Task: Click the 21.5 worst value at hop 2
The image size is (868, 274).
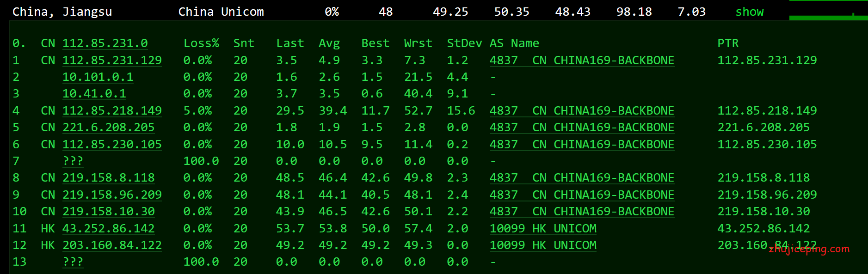Action: coord(418,77)
